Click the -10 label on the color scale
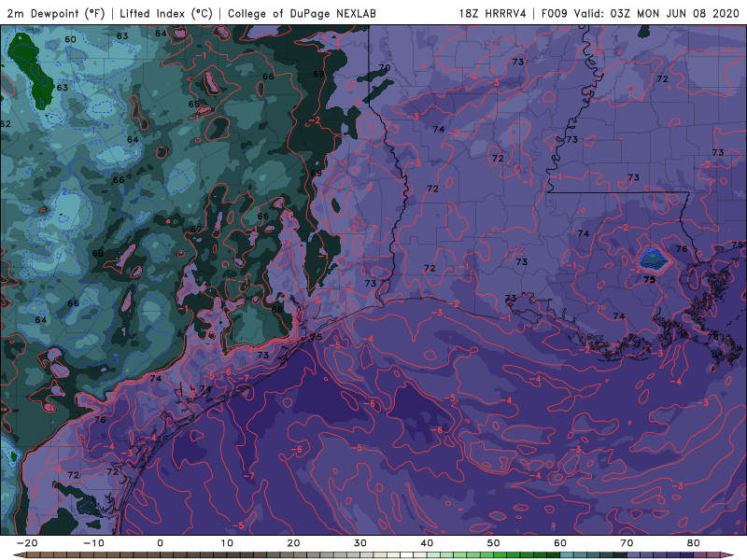The image size is (747, 560). pos(93,543)
